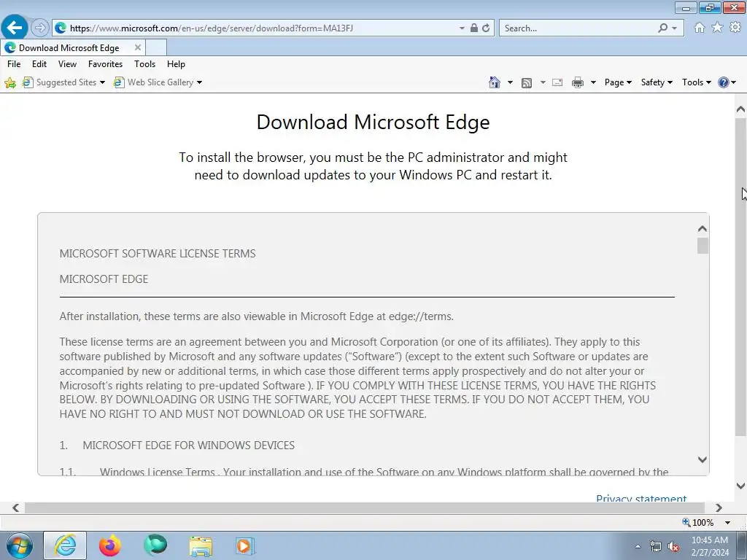Open the green globe taskbar app
This screenshot has height=560, width=747.
click(x=155, y=545)
